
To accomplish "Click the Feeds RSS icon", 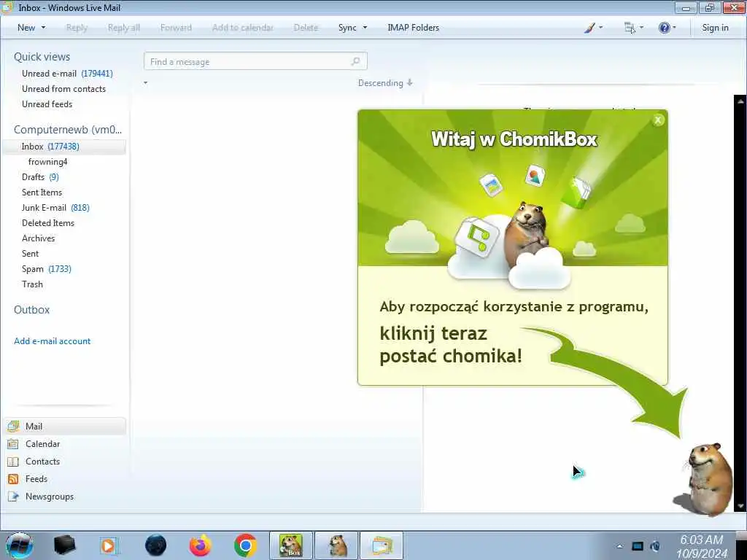I will pyautogui.click(x=13, y=479).
